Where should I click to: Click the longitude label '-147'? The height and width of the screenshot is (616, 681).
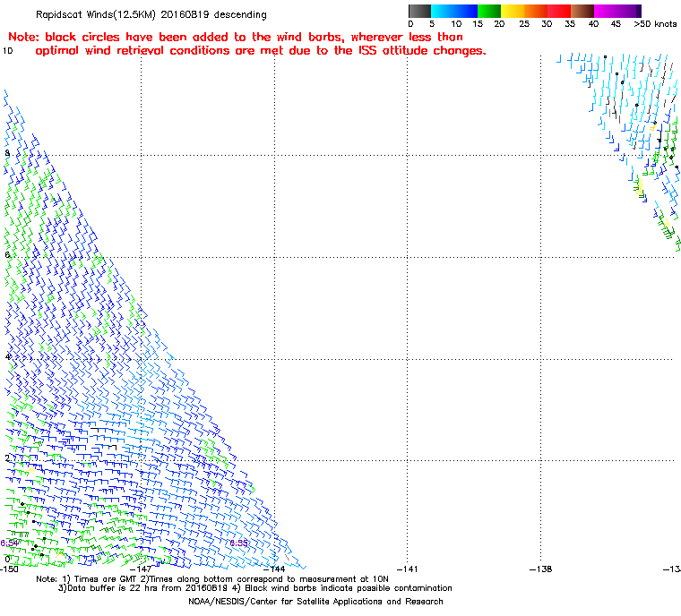[142, 569]
